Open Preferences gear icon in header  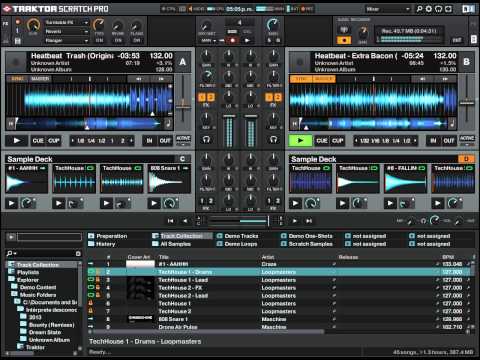click(429, 9)
